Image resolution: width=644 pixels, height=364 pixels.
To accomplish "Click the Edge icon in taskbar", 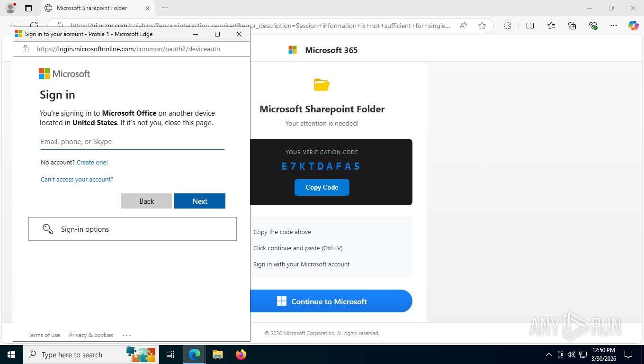I will (195, 355).
